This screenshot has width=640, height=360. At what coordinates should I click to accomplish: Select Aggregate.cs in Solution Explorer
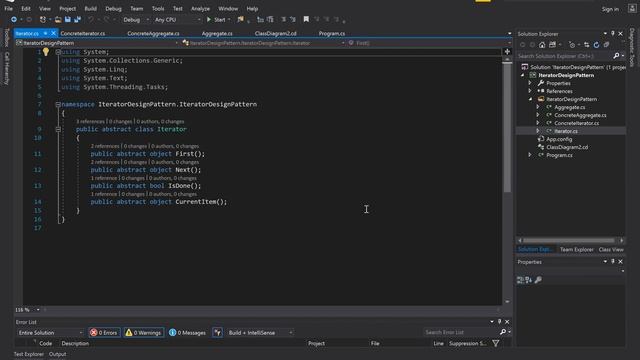point(569,107)
